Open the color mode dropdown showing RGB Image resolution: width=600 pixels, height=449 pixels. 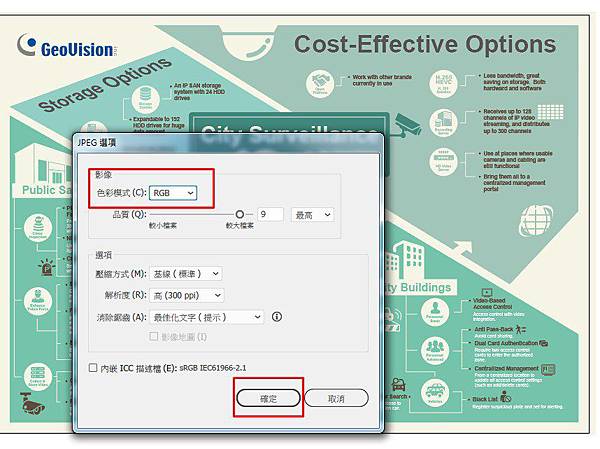click(x=173, y=193)
